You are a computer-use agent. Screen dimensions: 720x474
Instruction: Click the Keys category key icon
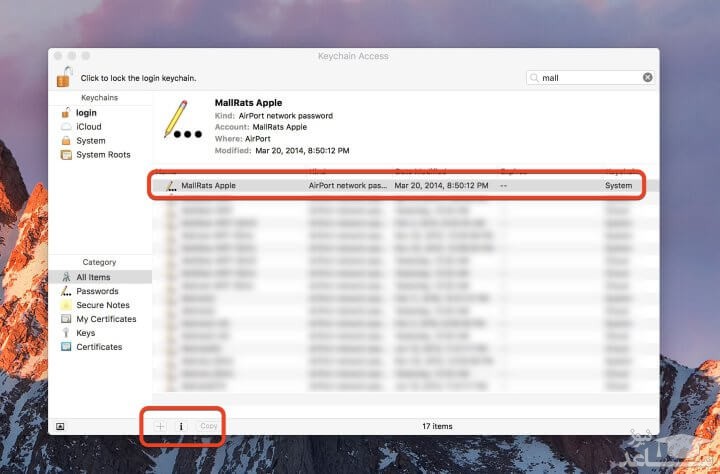pyautogui.click(x=66, y=333)
